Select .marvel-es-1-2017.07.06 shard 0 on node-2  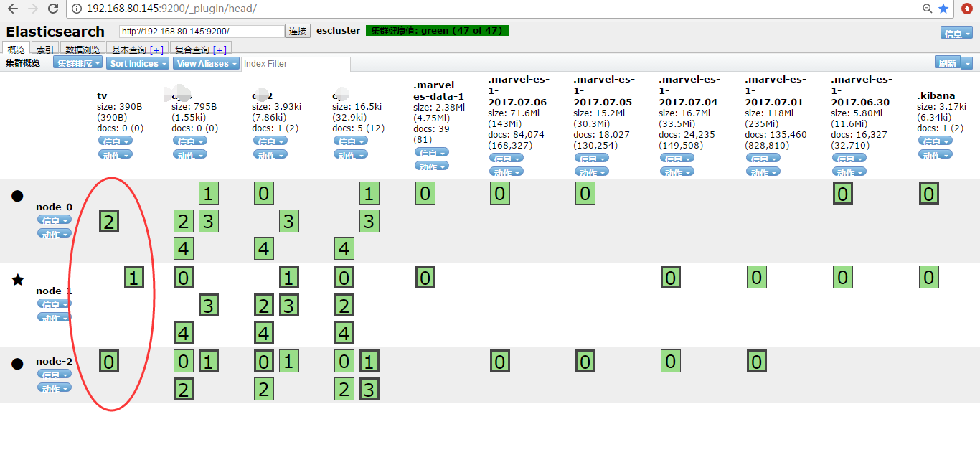[x=500, y=361]
